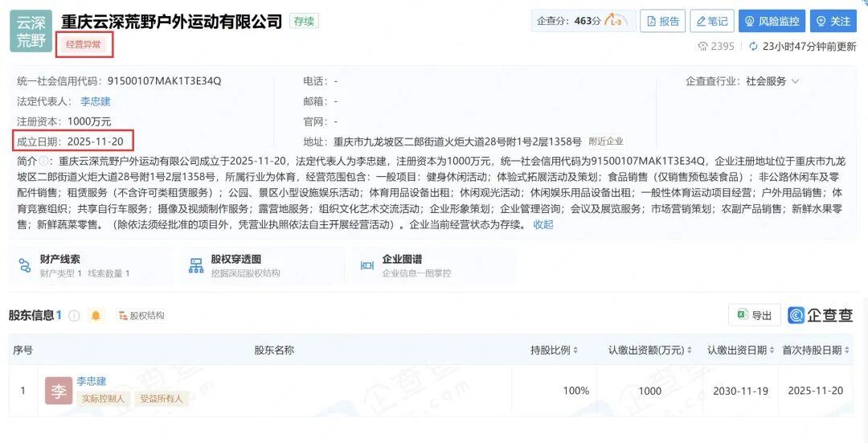Click the info icon beside 股东信息

click(74, 316)
